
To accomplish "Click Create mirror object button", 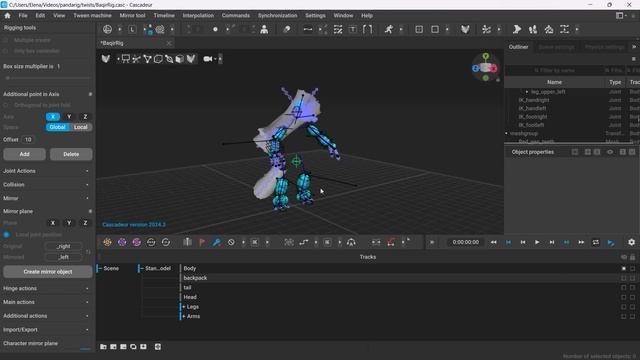I will click(x=48, y=272).
